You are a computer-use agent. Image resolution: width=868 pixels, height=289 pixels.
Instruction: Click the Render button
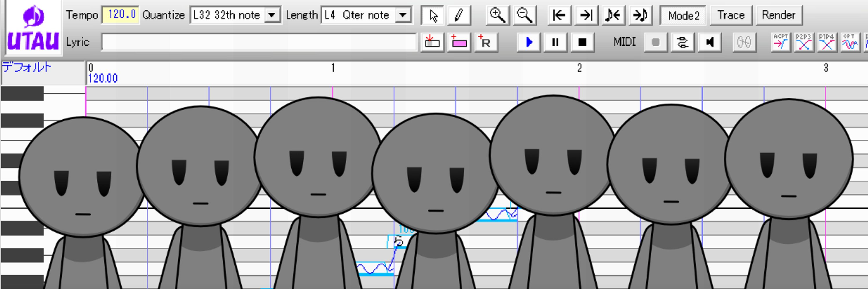[779, 16]
